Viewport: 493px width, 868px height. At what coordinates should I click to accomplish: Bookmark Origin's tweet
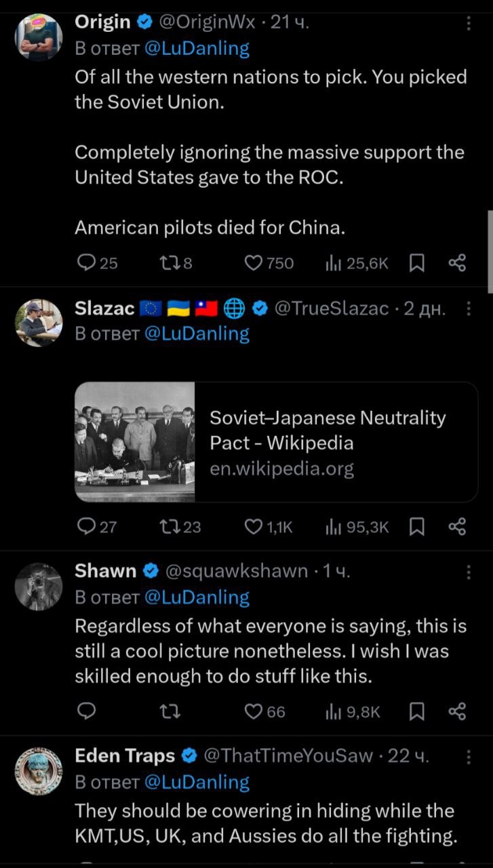click(418, 263)
